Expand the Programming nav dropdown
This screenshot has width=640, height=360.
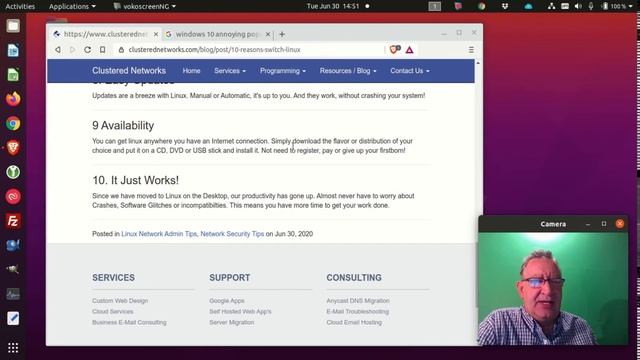click(x=283, y=71)
